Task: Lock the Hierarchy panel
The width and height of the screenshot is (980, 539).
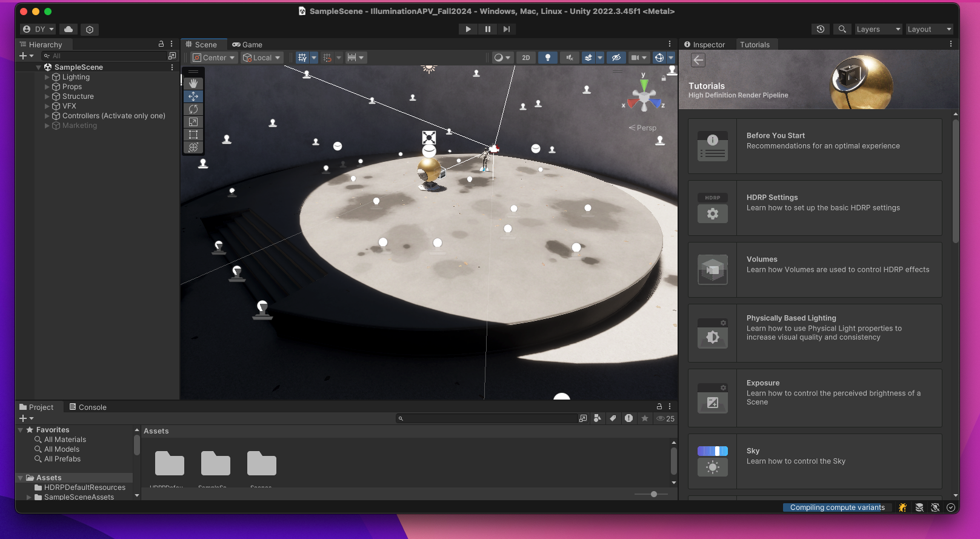Action: (161, 44)
